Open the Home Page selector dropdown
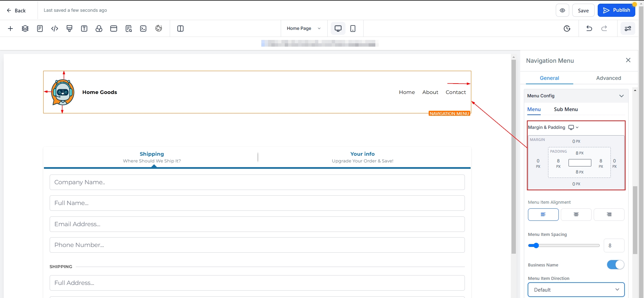644x298 pixels. (304, 29)
